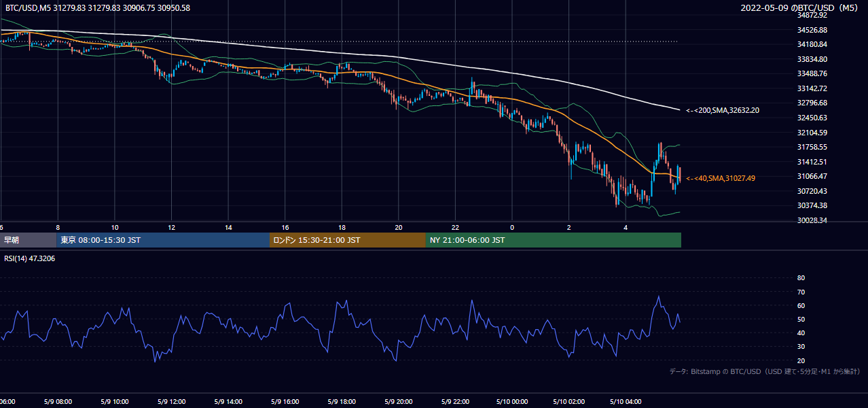
Task: Click the Bitstamp data source note
Action: 765,371
